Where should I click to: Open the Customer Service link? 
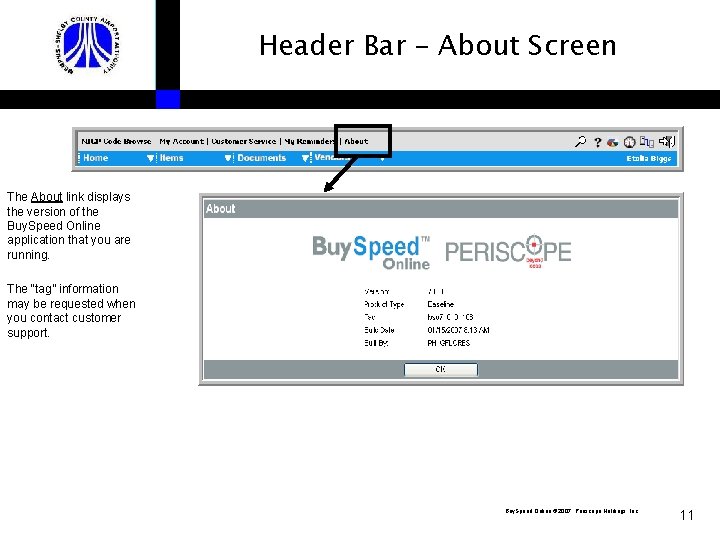pos(243,141)
